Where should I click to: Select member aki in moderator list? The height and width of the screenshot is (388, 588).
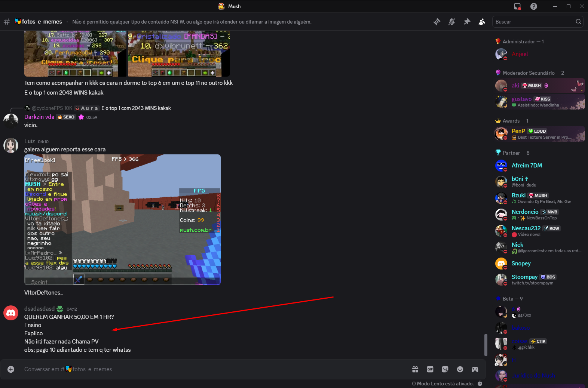pos(540,86)
